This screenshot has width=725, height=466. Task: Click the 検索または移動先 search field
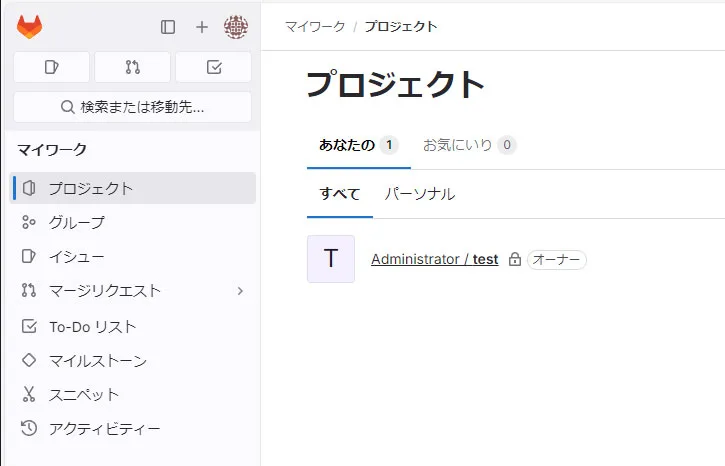[133, 107]
